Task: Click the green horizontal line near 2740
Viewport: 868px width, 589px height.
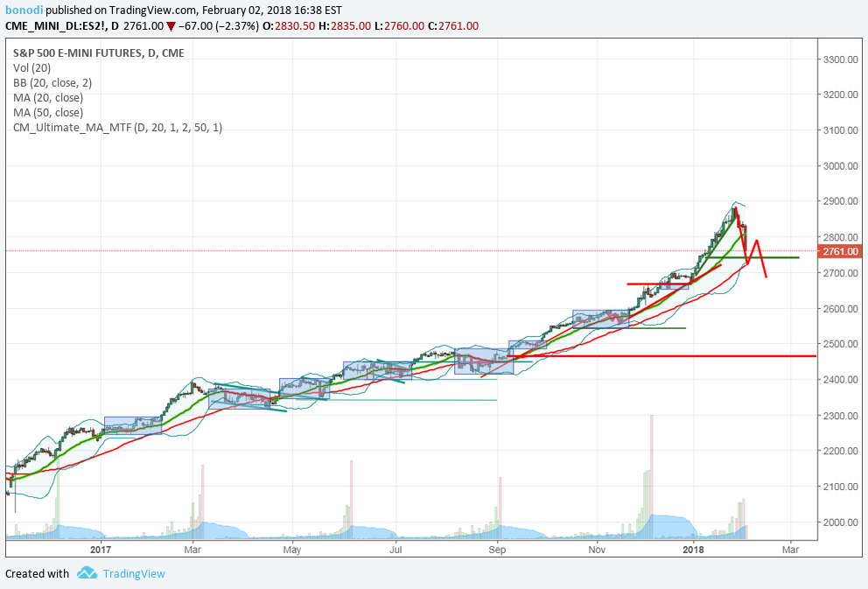Action: (754, 257)
